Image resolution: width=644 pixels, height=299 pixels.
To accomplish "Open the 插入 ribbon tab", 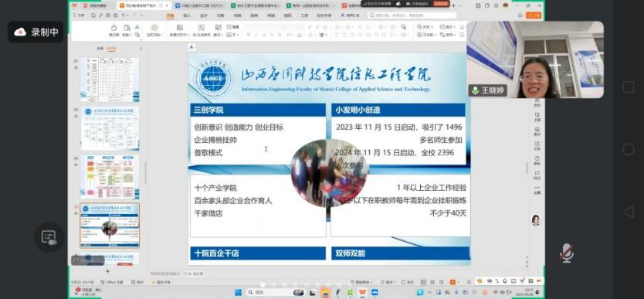I will [187, 15].
